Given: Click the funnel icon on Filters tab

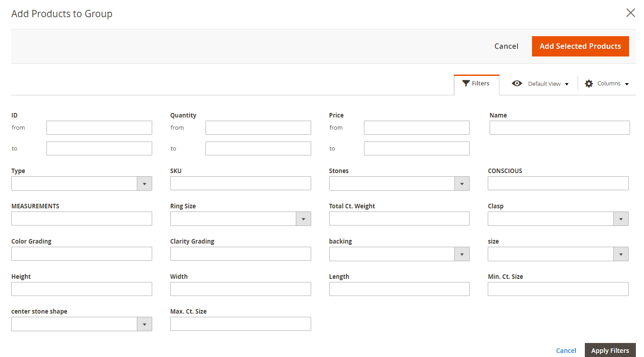Looking at the screenshot, I should [x=466, y=83].
